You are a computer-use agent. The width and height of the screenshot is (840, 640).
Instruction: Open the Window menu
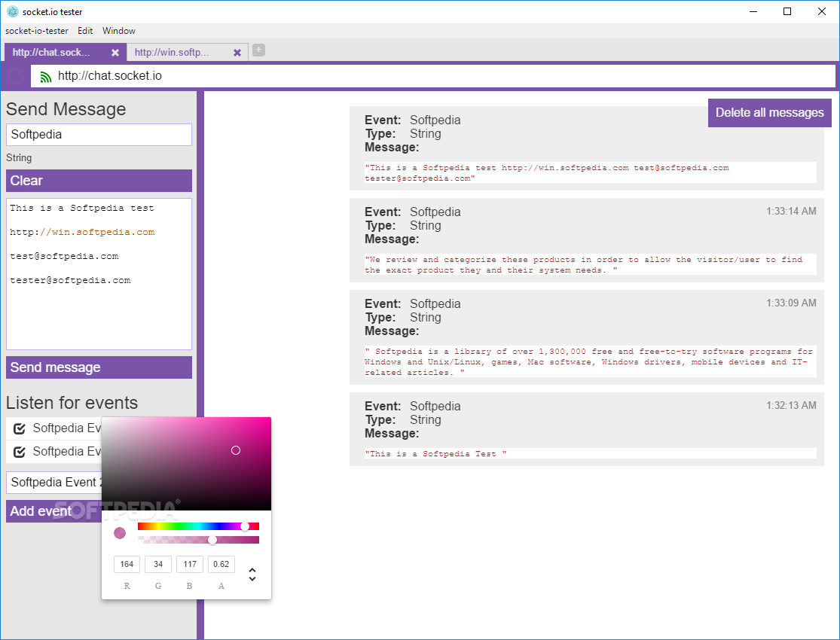(119, 31)
